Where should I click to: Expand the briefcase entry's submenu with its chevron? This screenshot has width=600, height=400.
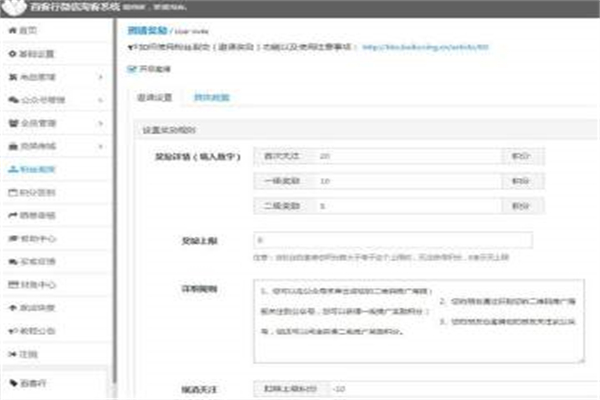click(101, 146)
